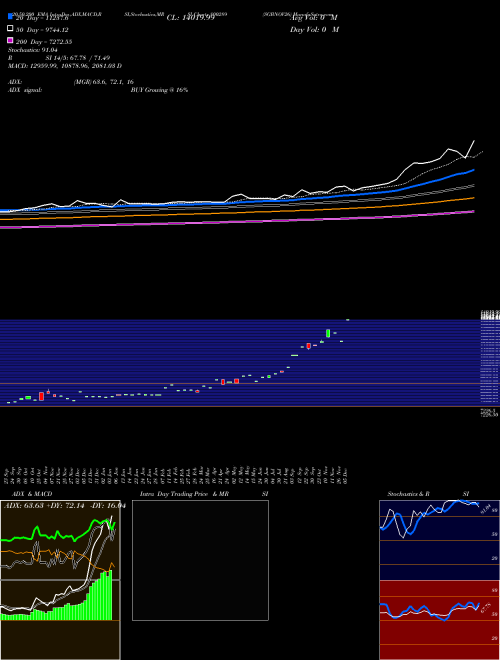Select the '200 Day = 7272.55' label
The width and height of the screenshot is (500, 660).
click(x=44, y=42)
